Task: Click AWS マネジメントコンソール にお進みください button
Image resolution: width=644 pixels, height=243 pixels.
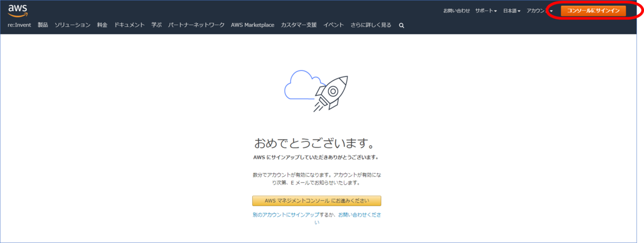Action: tap(317, 201)
